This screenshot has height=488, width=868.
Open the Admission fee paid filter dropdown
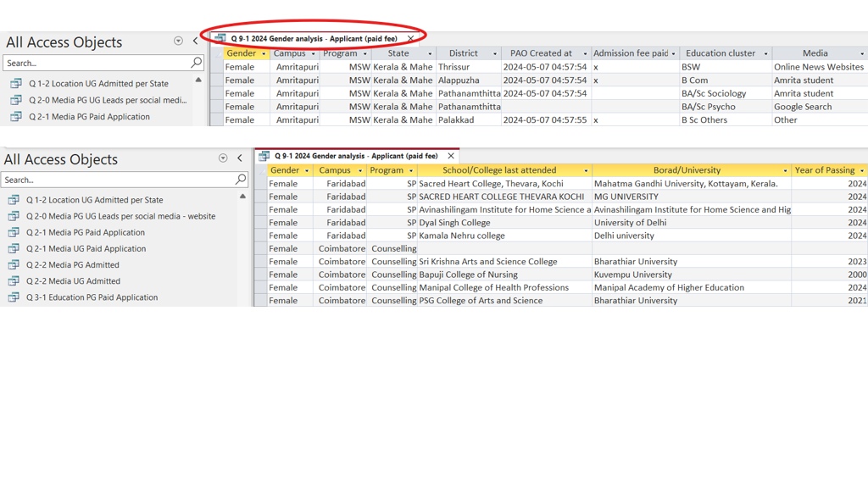click(674, 54)
